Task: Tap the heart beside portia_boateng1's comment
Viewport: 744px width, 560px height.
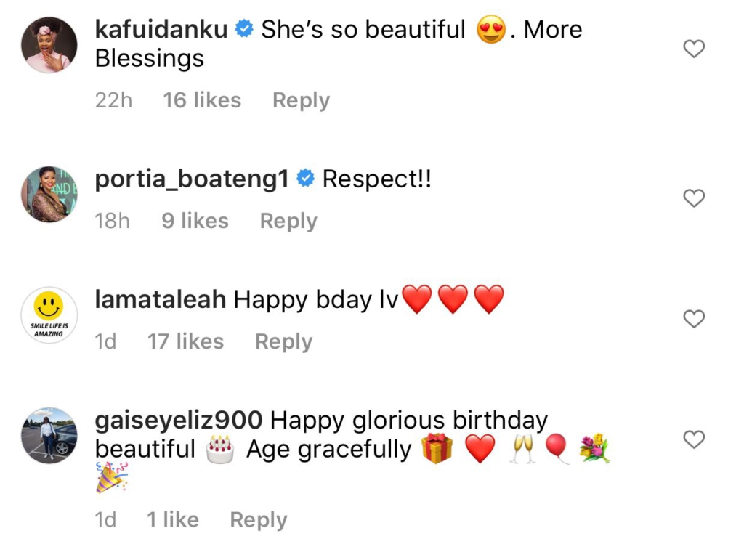Action: pos(695,198)
